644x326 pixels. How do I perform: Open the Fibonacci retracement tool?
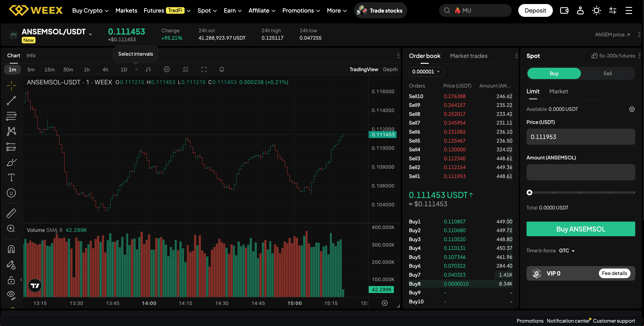(11, 116)
